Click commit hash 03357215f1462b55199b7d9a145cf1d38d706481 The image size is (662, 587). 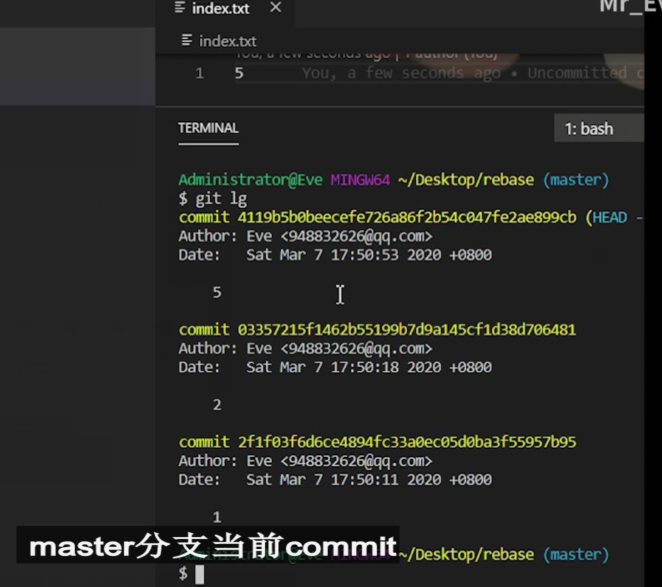click(407, 330)
